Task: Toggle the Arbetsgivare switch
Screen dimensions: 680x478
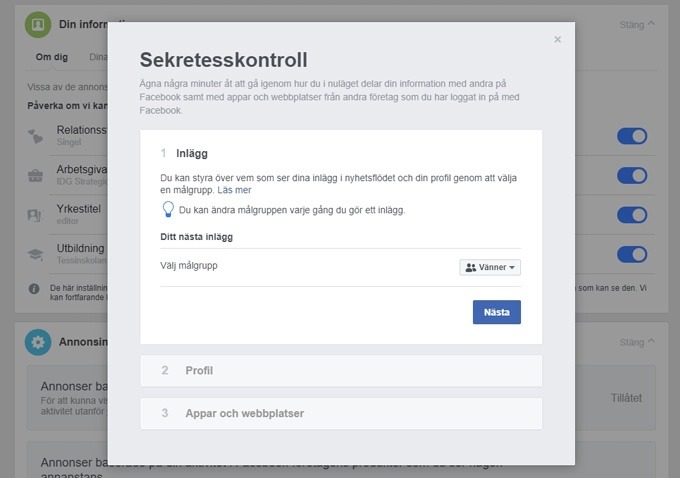Action: 632,176
